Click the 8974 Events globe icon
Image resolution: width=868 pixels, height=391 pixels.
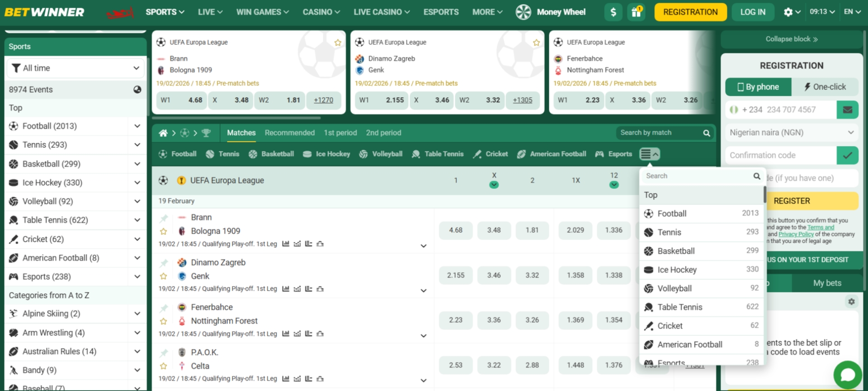point(137,90)
